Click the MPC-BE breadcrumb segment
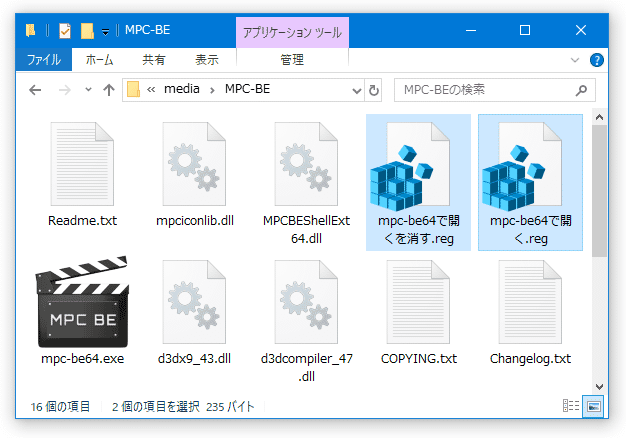The image size is (626, 438). coord(248,89)
